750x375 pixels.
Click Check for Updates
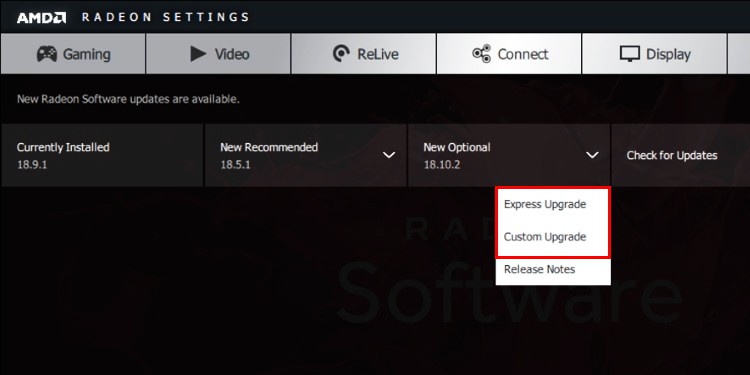(x=672, y=155)
